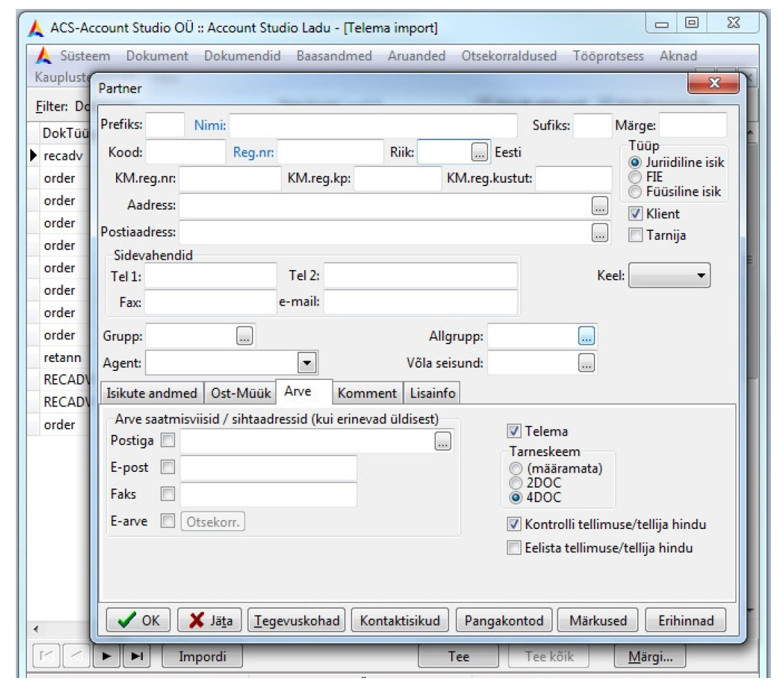Click the Grupp browse ellipsis button
The height and width of the screenshot is (687, 784).
tap(244, 336)
